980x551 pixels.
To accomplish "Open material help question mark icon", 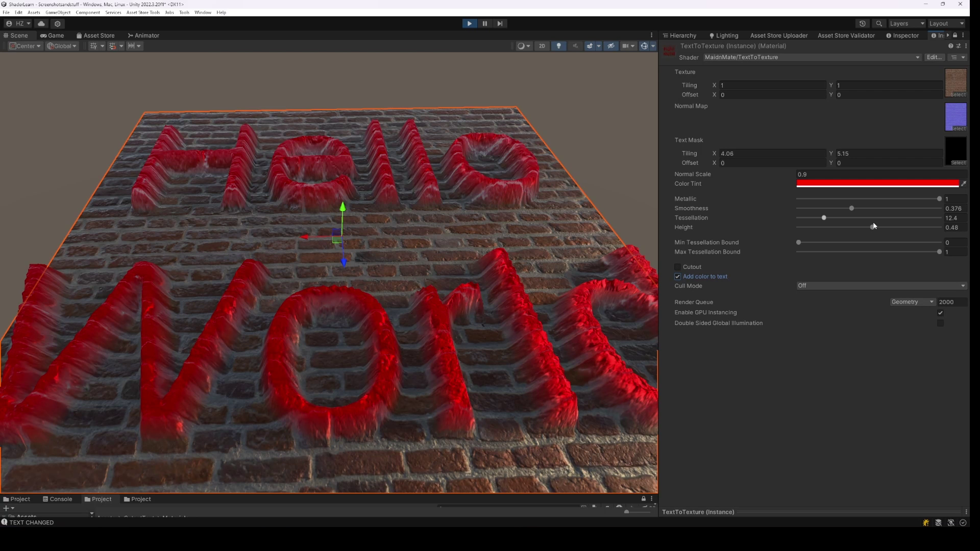I will pos(950,46).
